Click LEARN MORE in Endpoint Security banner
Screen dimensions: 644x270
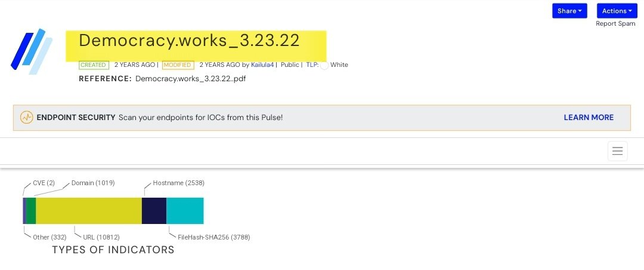pyautogui.click(x=589, y=118)
